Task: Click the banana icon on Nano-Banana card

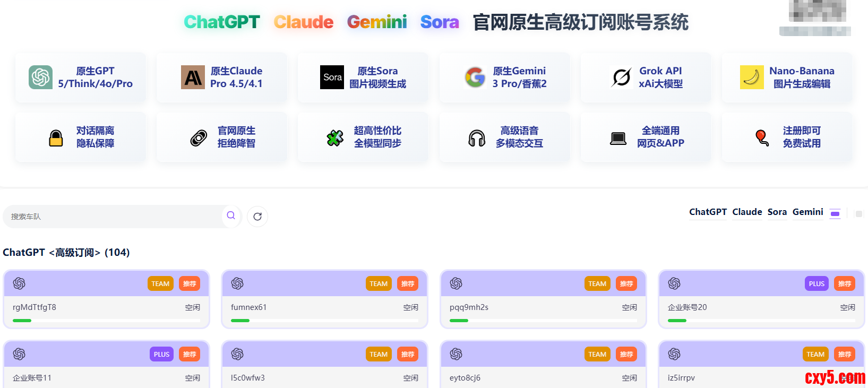Action: (752, 77)
